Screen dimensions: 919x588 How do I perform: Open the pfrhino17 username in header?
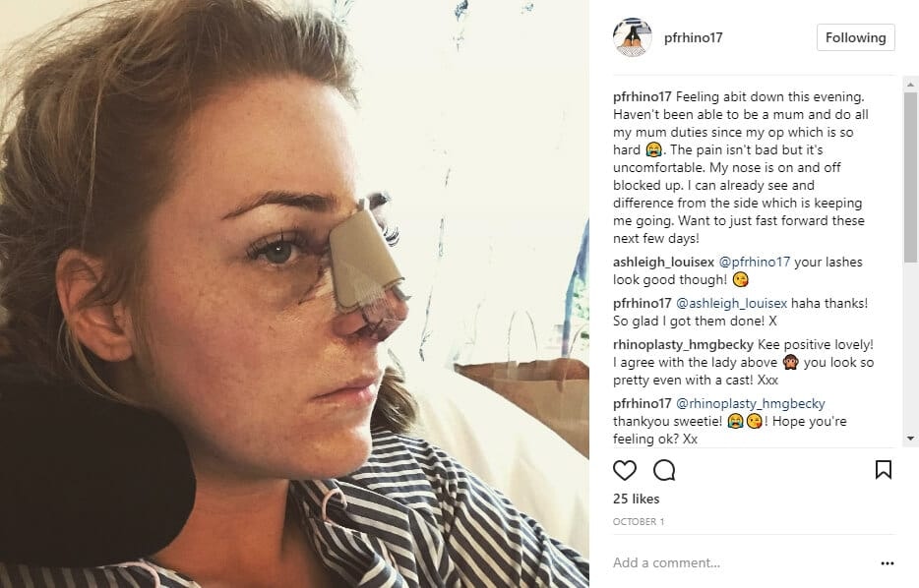[694, 37]
